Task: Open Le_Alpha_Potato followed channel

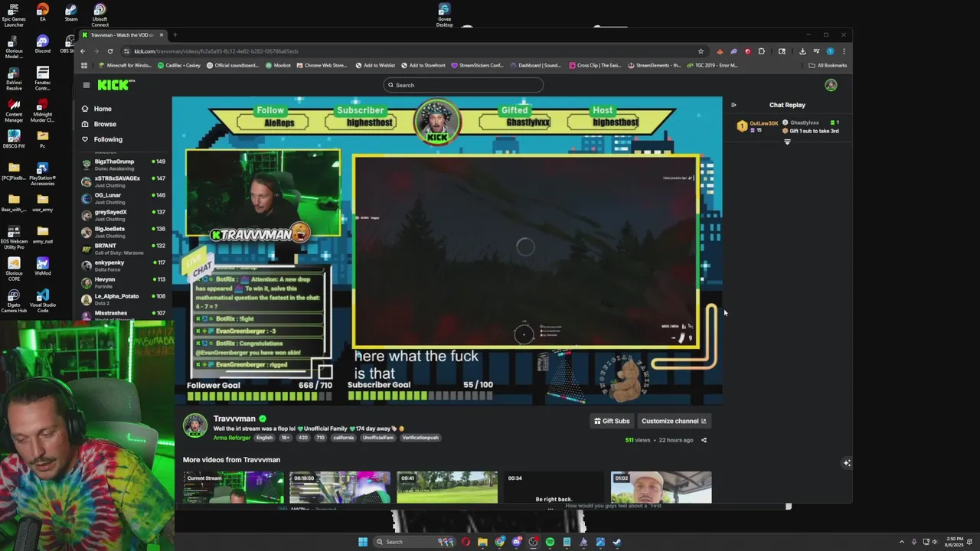Action: click(122, 298)
